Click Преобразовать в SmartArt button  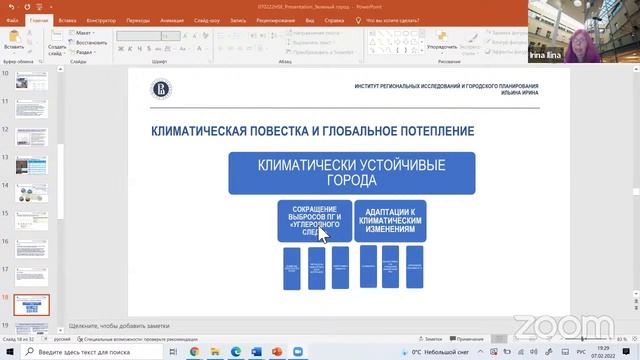[321, 52]
